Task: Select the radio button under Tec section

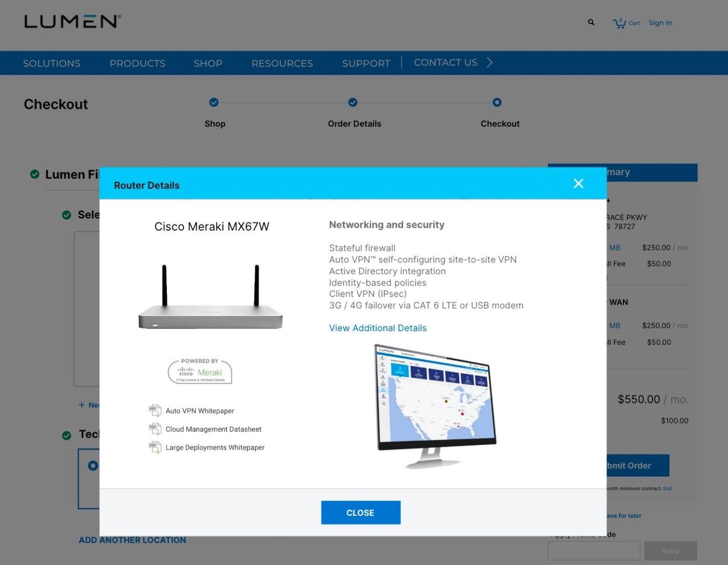Action: [x=93, y=466]
